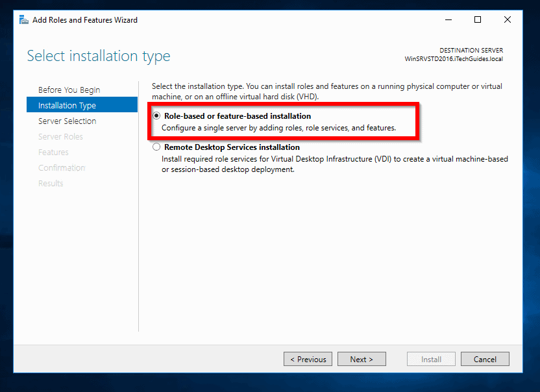The height and width of the screenshot is (392, 540).
Task: Go to the Before You Begin step
Action: [69, 90]
